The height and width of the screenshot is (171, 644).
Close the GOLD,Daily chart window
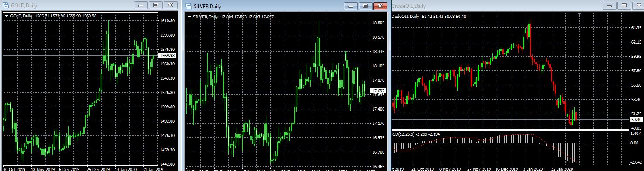[170, 6]
